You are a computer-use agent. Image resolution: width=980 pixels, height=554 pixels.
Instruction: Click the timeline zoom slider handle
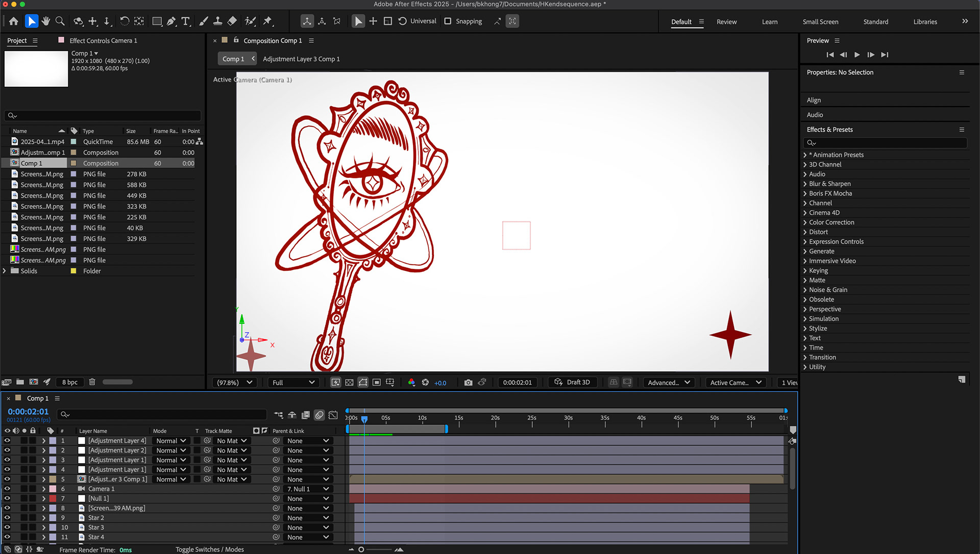click(x=361, y=549)
